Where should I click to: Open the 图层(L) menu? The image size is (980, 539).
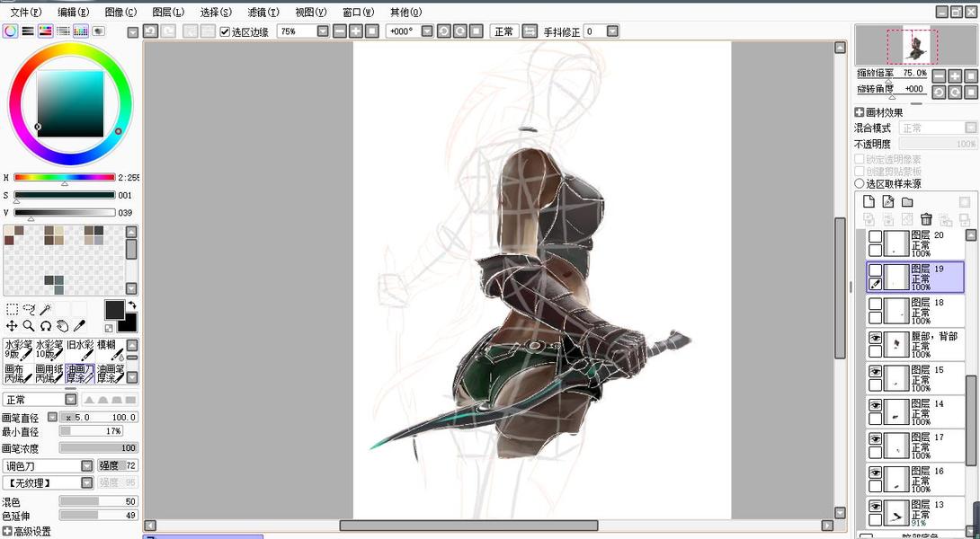pos(168,12)
